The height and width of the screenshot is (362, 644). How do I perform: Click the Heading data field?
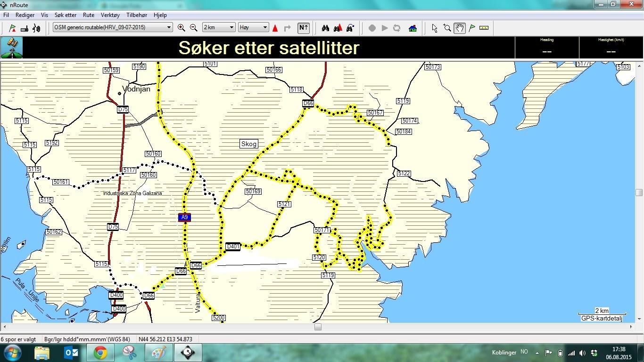(547, 48)
